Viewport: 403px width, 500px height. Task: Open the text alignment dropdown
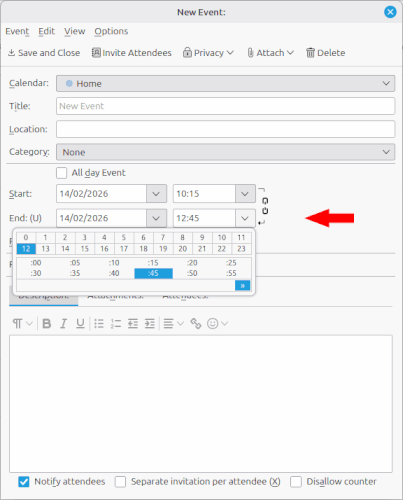click(x=173, y=323)
